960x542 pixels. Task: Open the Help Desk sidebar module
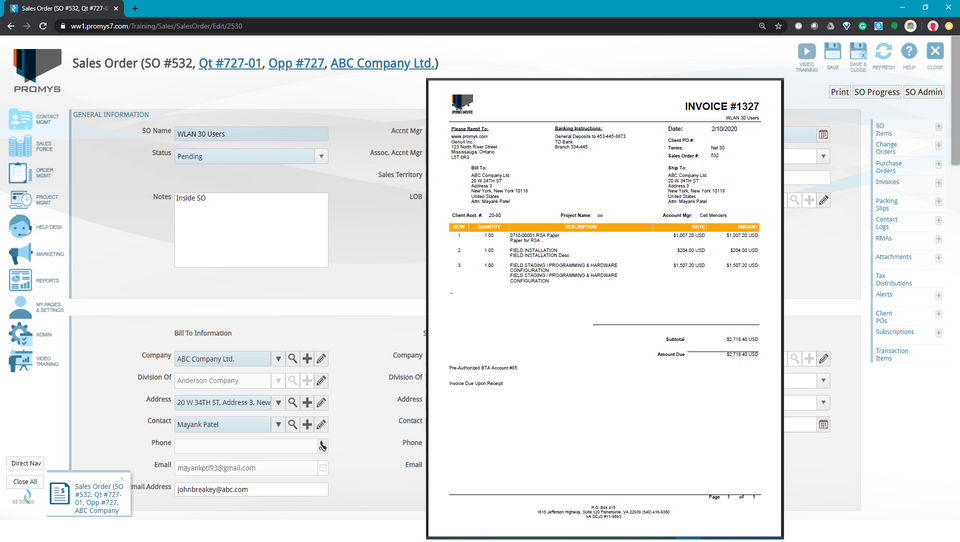click(x=36, y=227)
